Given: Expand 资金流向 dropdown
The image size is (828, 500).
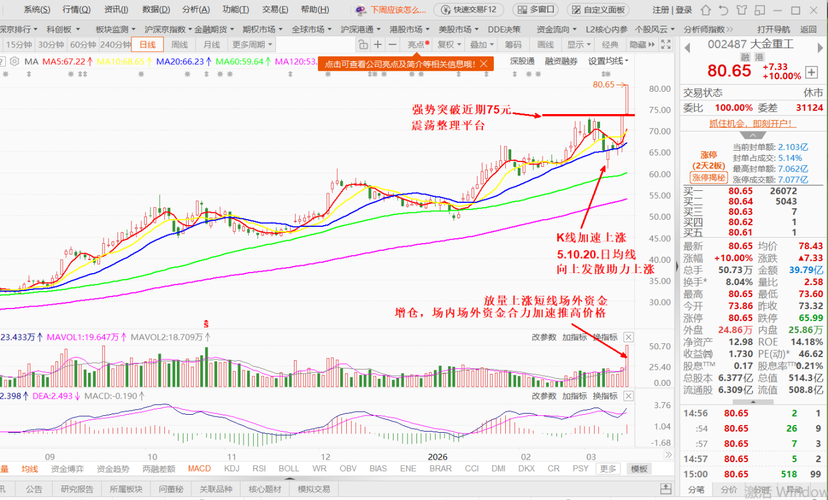Looking at the screenshot, I should tap(557, 29).
